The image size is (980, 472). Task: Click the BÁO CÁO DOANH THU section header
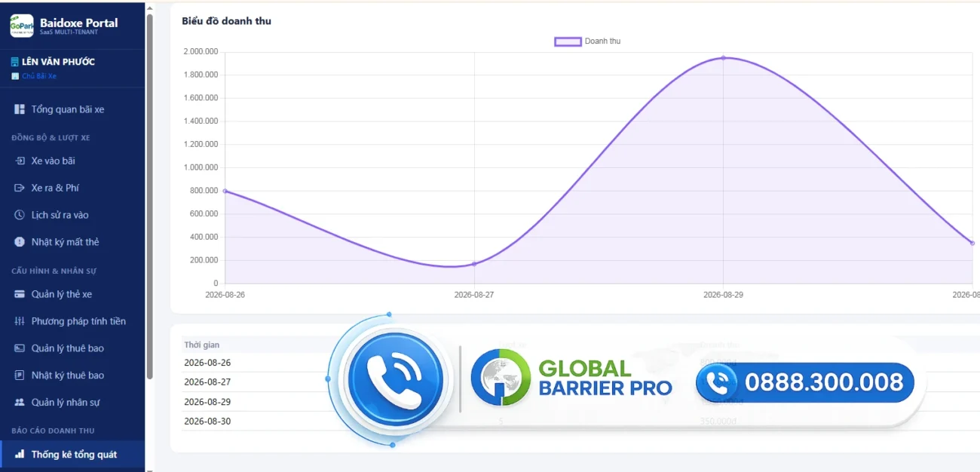tap(53, 431)
